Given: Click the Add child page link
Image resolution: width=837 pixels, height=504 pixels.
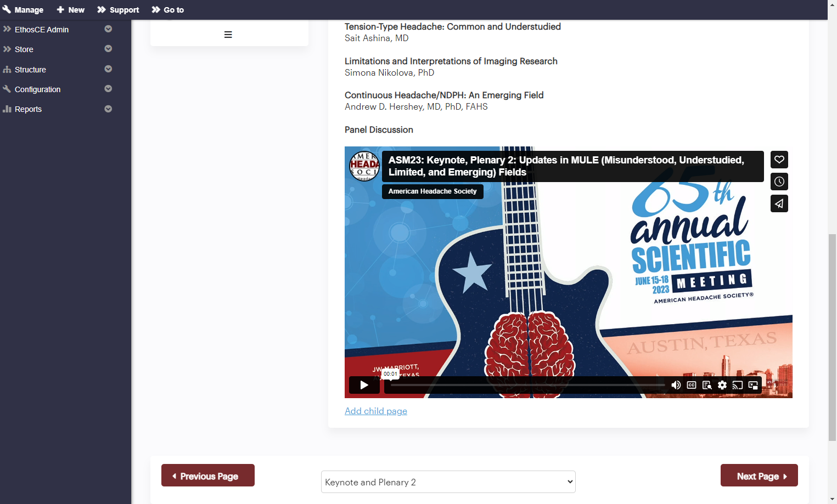Looking at the screenshot, I should point(376,411).
